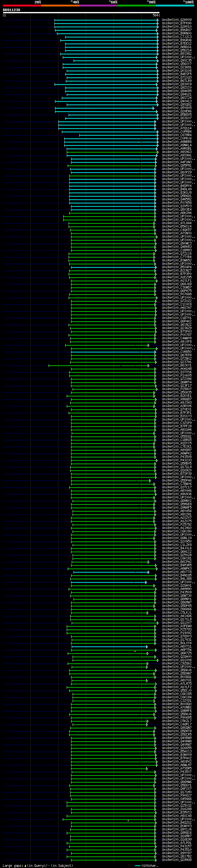
Task: Open UniRef100_Q5D214 entry
Action: pyautogui.click(x=176, y=50)
